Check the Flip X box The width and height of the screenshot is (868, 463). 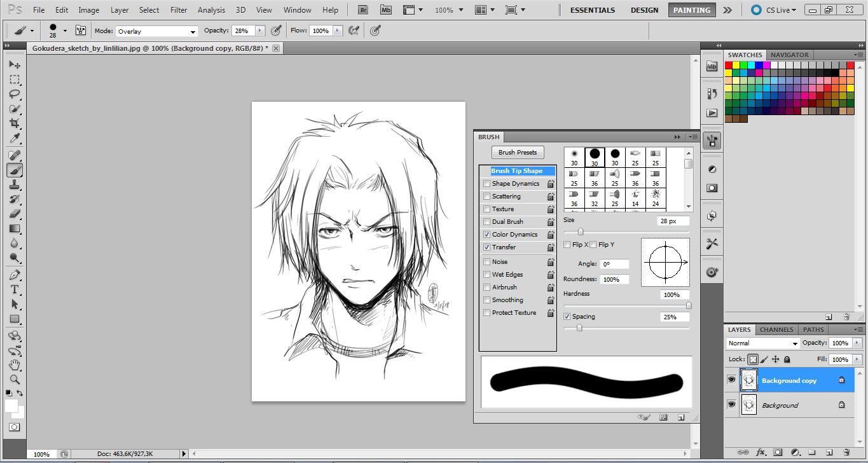[567, 244]
